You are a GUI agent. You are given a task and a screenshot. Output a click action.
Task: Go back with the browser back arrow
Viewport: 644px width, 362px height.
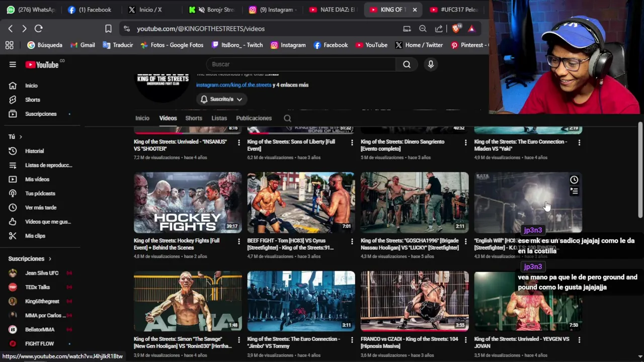point(11,29)
